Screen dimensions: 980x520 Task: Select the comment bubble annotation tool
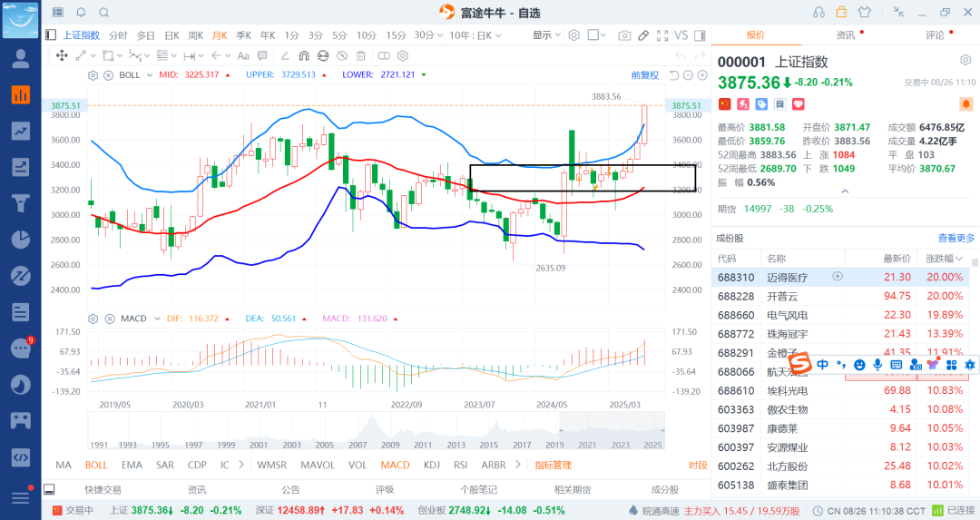tap(262, 55)
